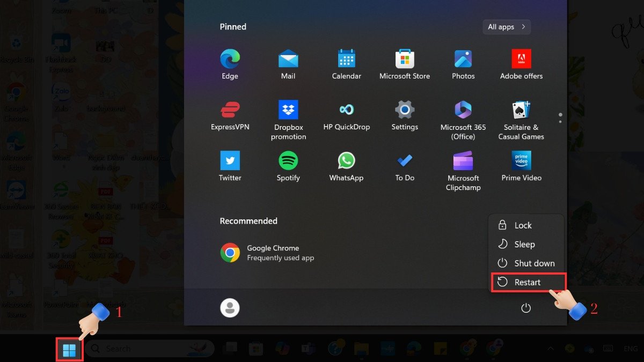Image resolution: width=644 pixels, height=362 pixels.
Task: Select Restart from the power menu
Action: (x=527, y=282)
